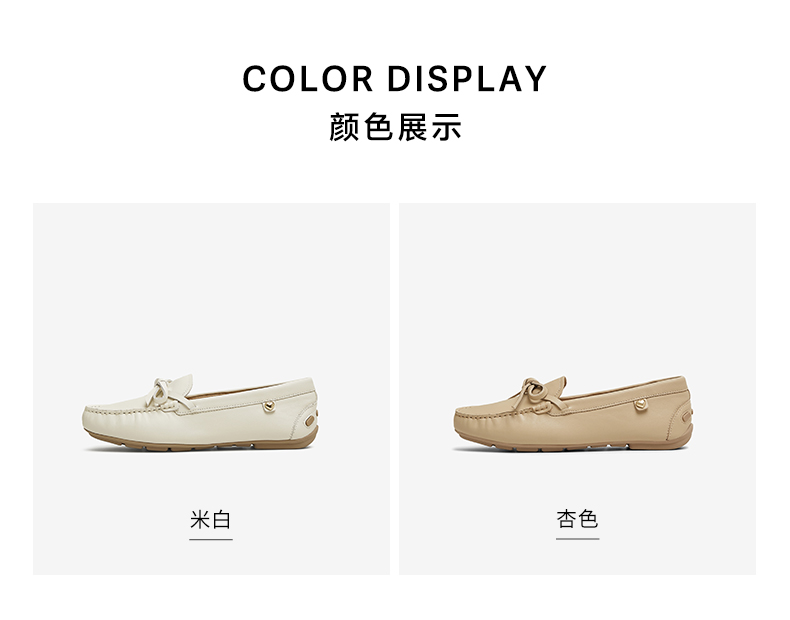
Task: Click the gold heart stud on apricot shoe
Action: point(640,404)
